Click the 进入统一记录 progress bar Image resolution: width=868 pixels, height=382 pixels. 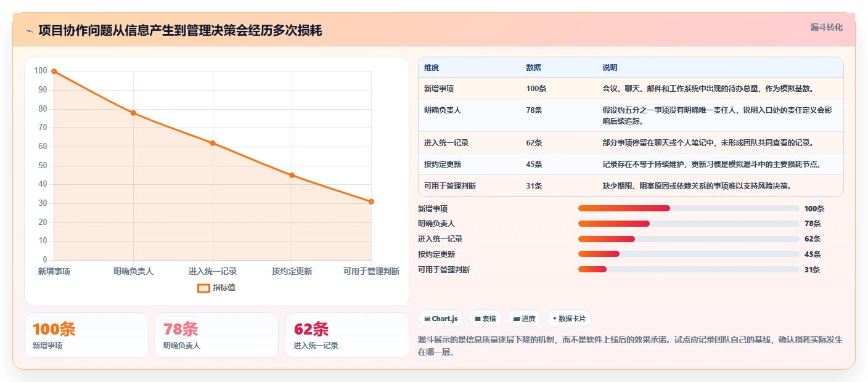tap(689, 239)
